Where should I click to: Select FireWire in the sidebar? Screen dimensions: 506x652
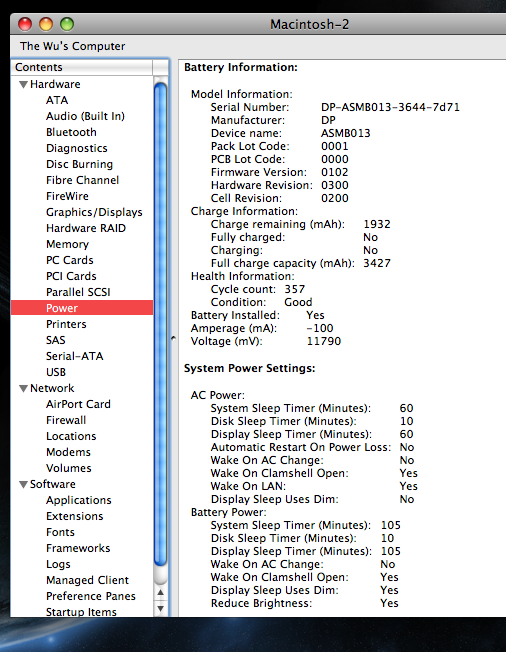[x=67, y=196]
